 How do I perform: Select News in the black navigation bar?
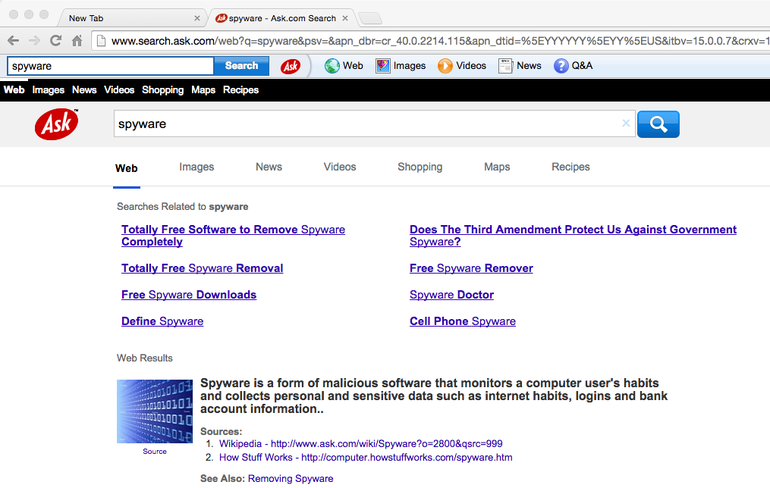click(x=84, y=90)
